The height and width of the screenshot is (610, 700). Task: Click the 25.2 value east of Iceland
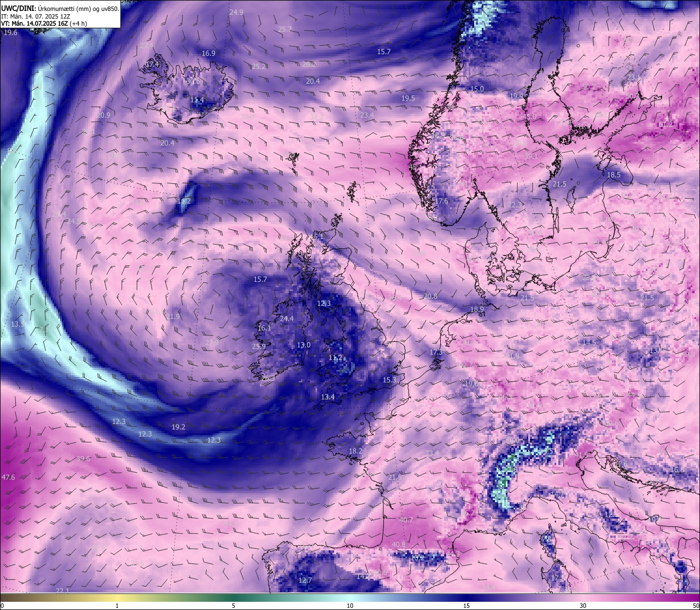259,67
